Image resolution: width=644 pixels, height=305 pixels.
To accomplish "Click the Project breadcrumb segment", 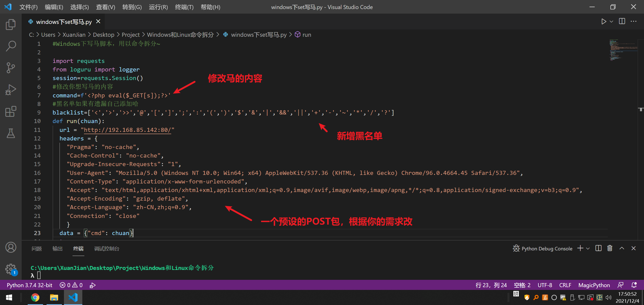I will [x=130, y=35].
